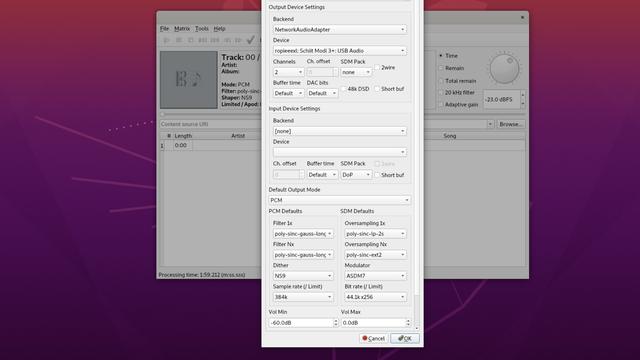Open the DAC bits dropdown
Image resolution: width=640 pixels, height=360 pixels.
pyautogui.click(x=322, y=93)
